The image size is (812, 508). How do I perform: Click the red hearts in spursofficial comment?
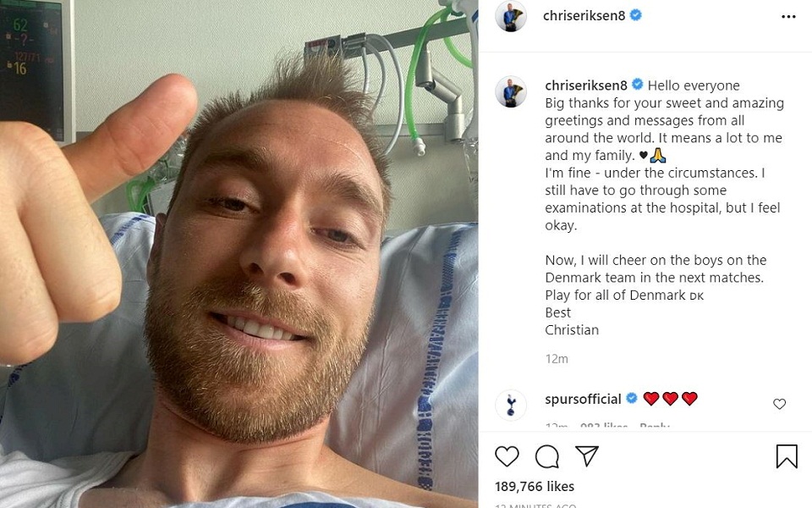670,399
